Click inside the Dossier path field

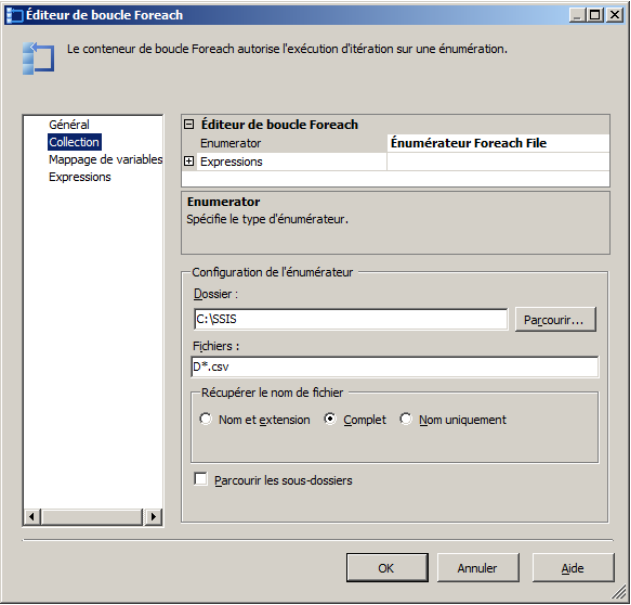click(x=350, y=319)
